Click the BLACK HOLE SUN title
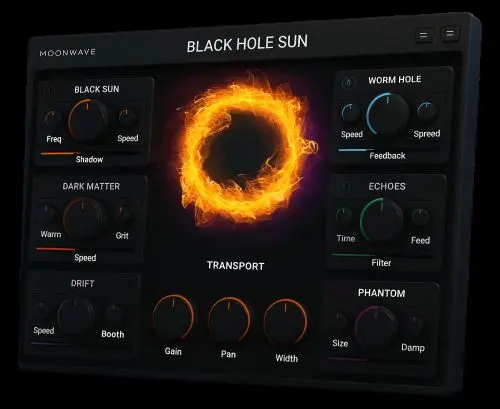This screenshot has width=500, height=409. click(x=247, y=43)
